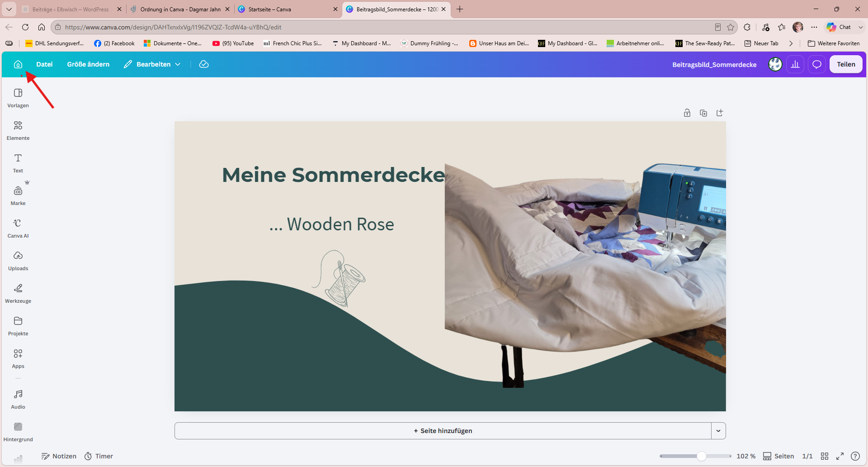Expand the Copilot Chat dropdown arrow
Image resolution: width=868 pixels, height=467 pixels.
(x=860, y=27)
